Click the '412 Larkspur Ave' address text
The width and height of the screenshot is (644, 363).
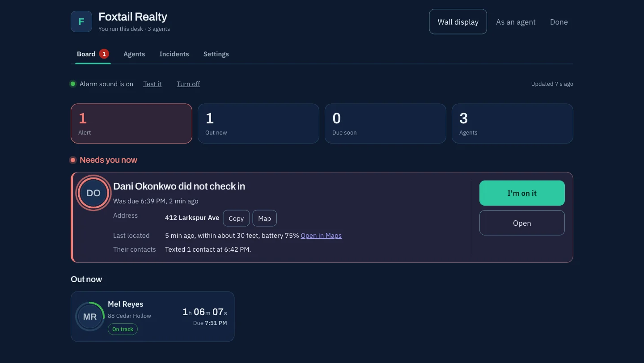(x=192, y=218)
